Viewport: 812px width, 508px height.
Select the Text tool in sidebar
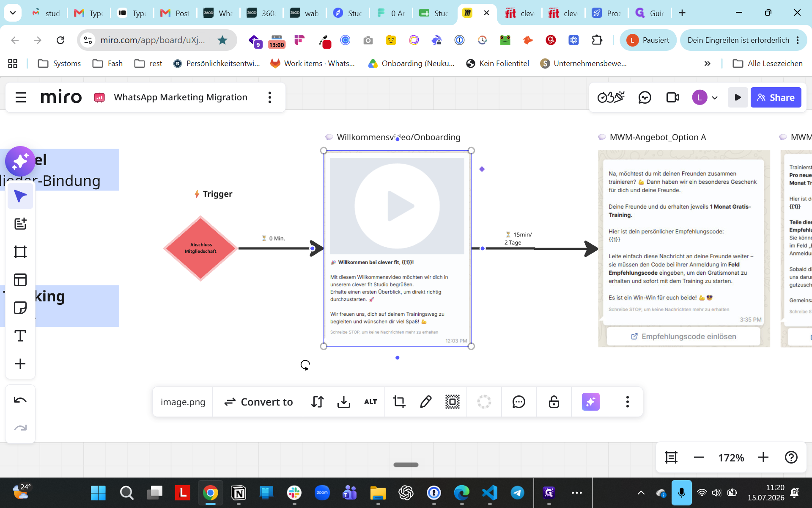tap(20, 336)
